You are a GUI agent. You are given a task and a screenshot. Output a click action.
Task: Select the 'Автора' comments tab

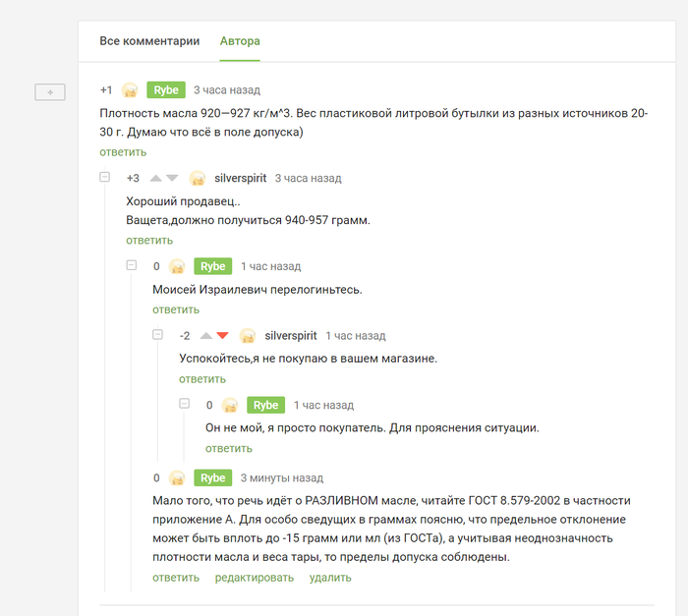[x=240, y=41]
